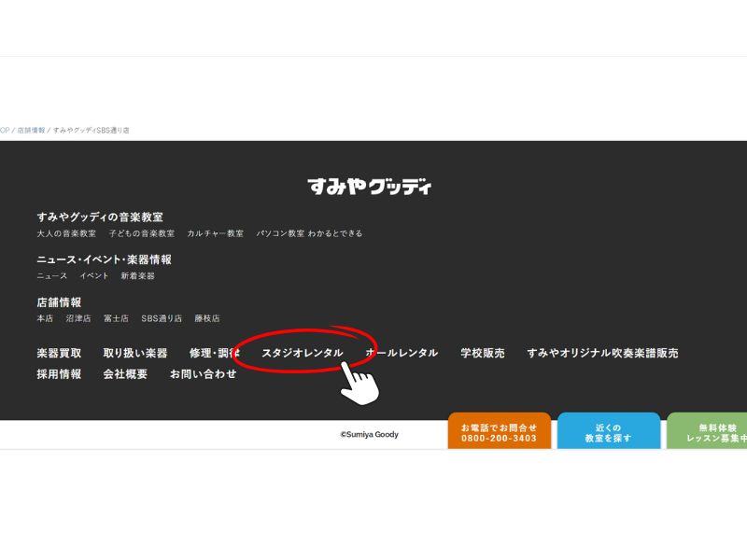Select the カルチャー教室 link

(x=215, y=233)
